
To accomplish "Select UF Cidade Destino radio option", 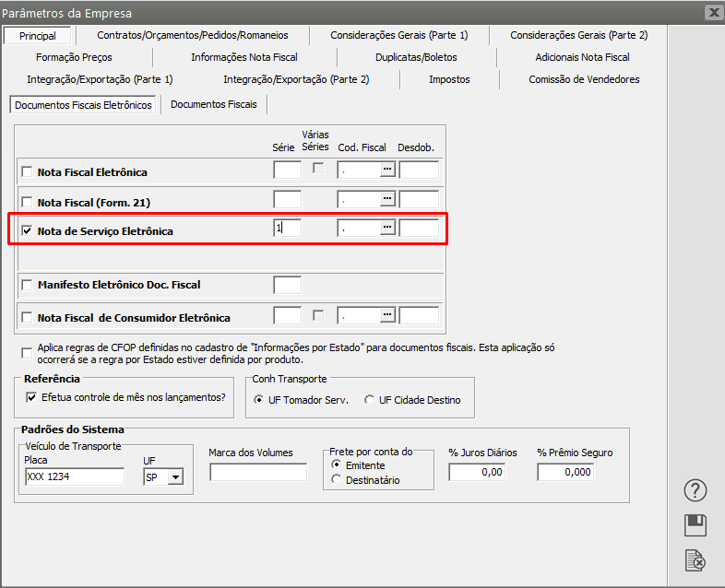I will [370, 400].
